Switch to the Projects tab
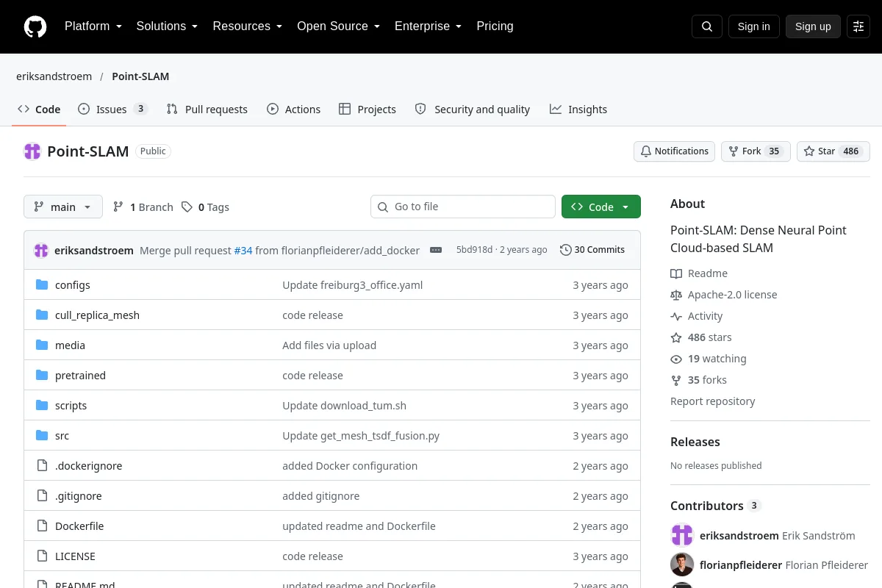The width and height of the screenshot is (882, 588). [x=367, y=109]
